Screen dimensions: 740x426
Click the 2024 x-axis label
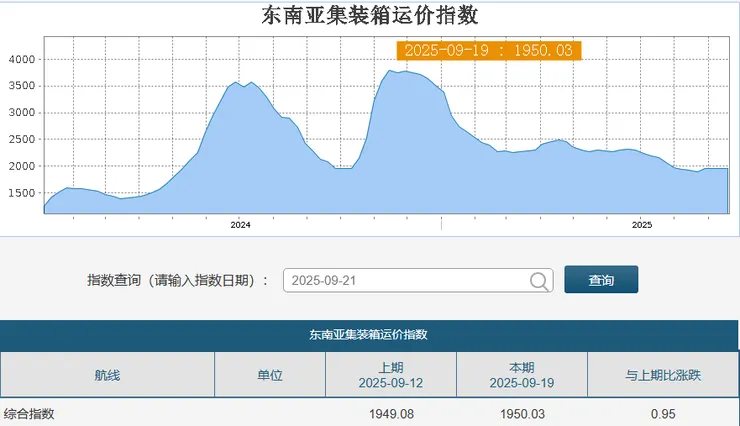240,225
